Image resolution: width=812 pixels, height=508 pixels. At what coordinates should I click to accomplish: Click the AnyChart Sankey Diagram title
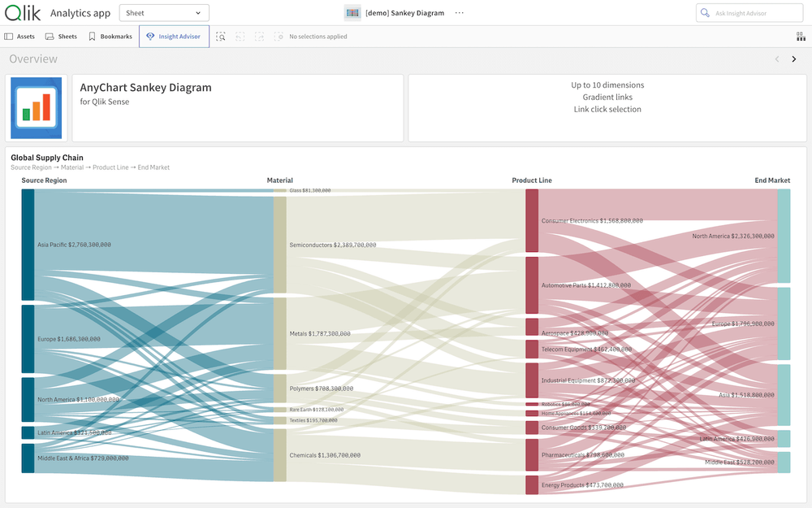pos(145,88)
